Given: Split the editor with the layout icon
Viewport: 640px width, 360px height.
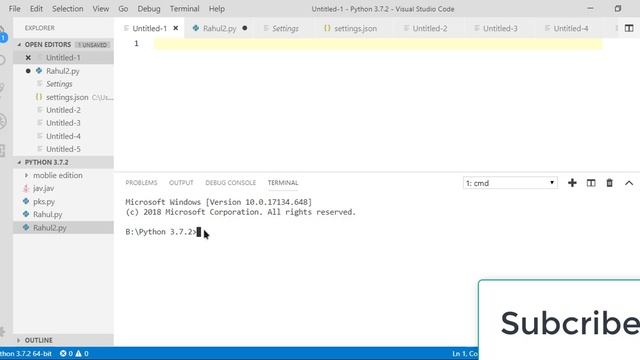Looking at the screenshot, I should coord(629,28).
